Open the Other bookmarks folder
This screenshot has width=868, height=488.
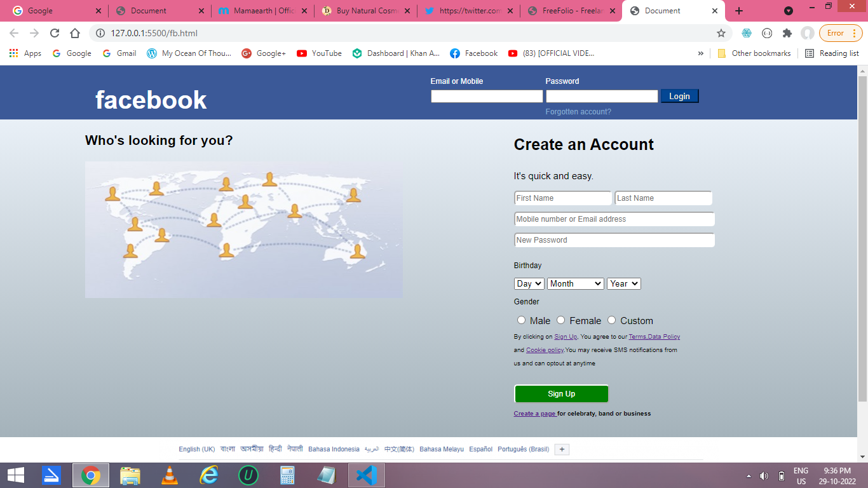pyautogui.click(x=754, y=53)
